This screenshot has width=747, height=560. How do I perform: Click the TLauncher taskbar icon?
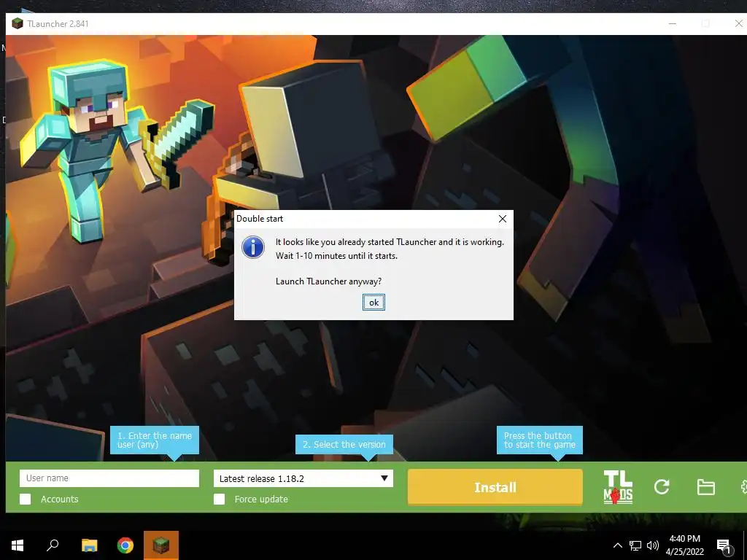click(x=161, y=545)
